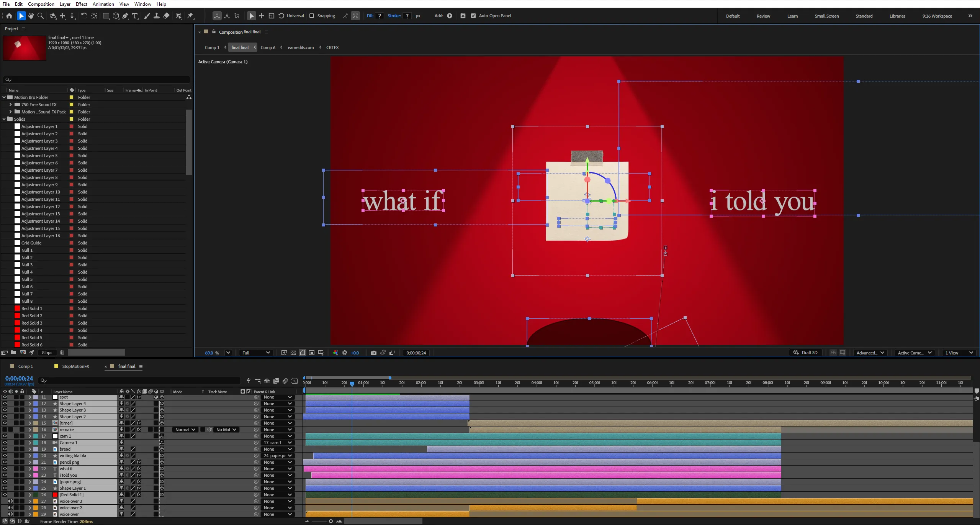
Task: Navigate to Comp 6 in the breadcrumb
Action: coord(268,48)
